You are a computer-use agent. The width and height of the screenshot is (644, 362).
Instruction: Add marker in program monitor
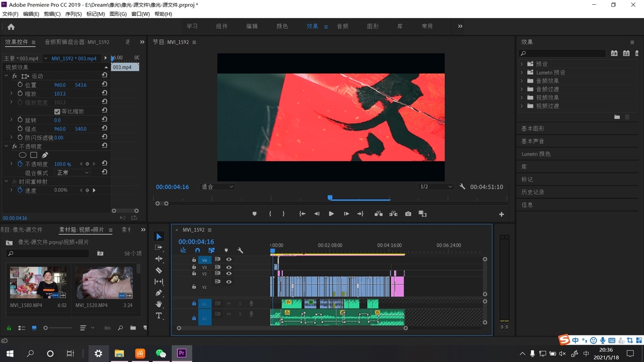point(255,214)
